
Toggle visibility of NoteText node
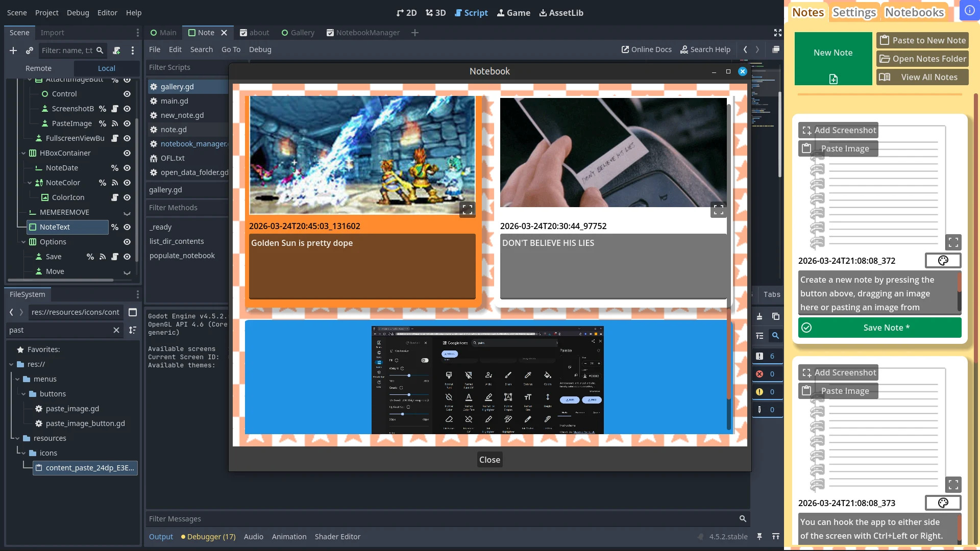tap(127, 227)
